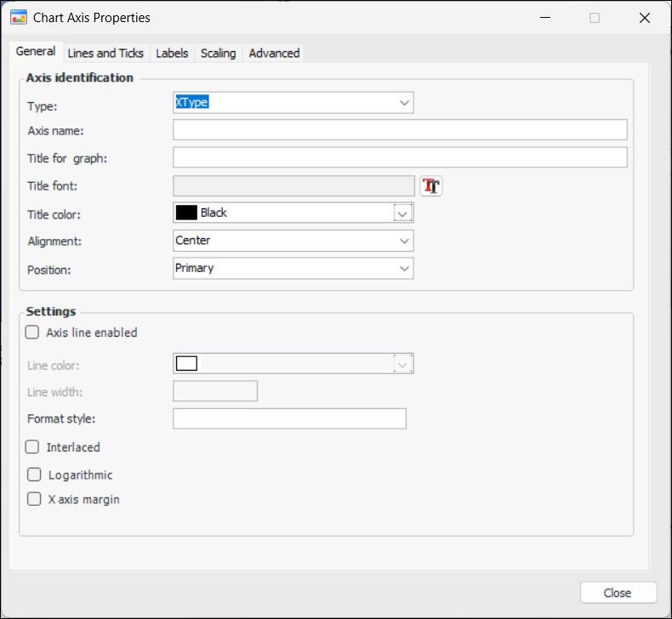Select the Advanced tab
This screenshot has width=672, height=619.
[x=274, y=53]
